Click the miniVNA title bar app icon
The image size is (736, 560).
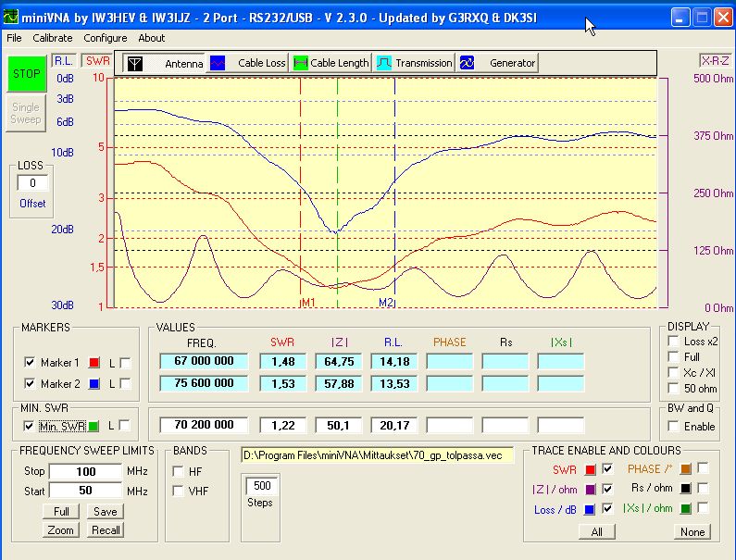coord(10,18)
